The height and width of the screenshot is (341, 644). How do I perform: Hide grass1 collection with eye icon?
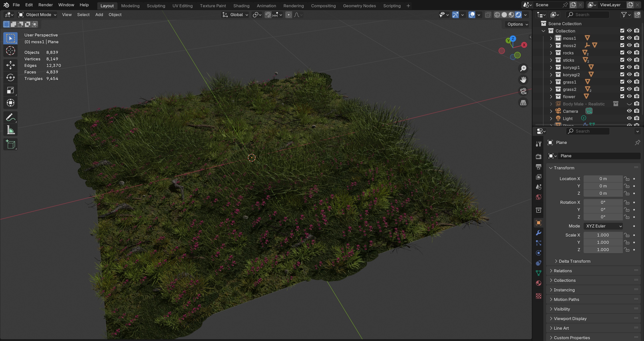click(629, 82)
